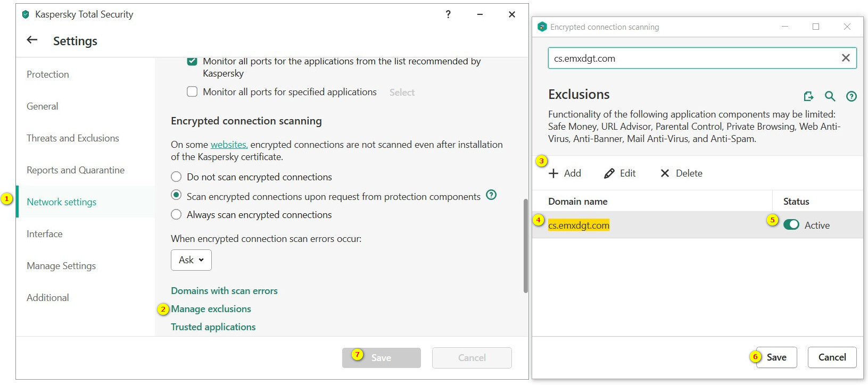Screen dimensions: 868x385
Task: Open the Threats and Exclusions settings section
Action: [x=73, y=138]
